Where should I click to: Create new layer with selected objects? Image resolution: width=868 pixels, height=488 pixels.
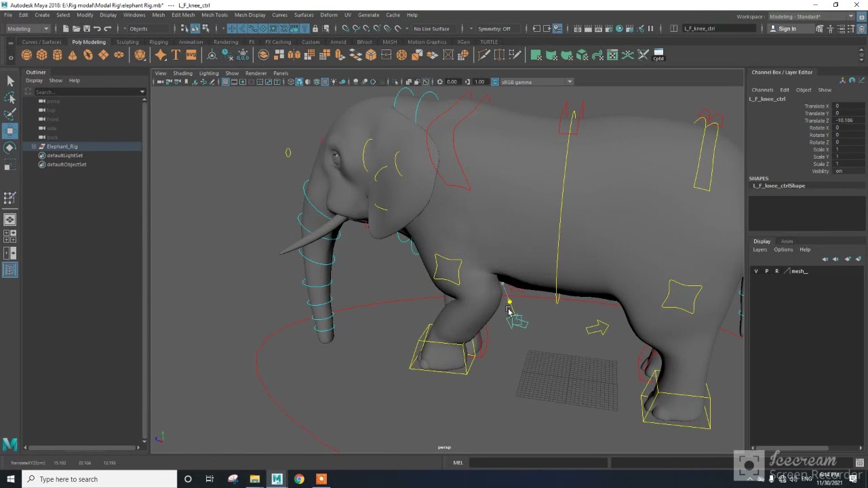(x=859, y=259)
